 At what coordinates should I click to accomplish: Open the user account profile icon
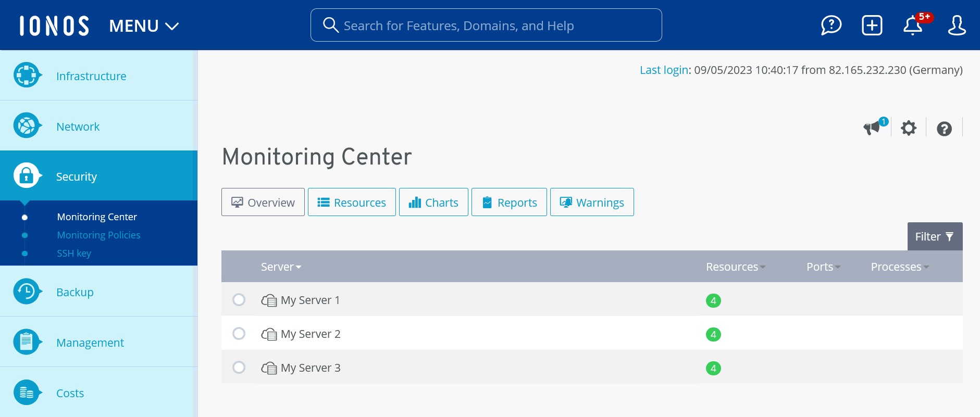point(957,25)
